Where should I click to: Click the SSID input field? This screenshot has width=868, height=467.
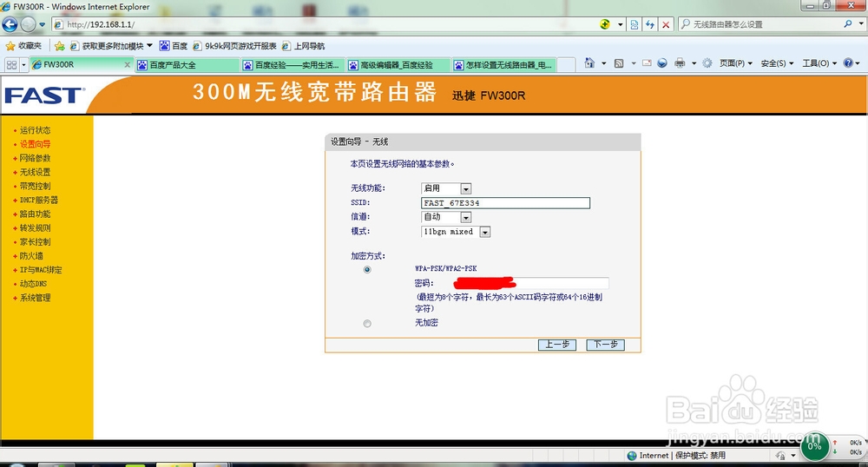(505, 203)
